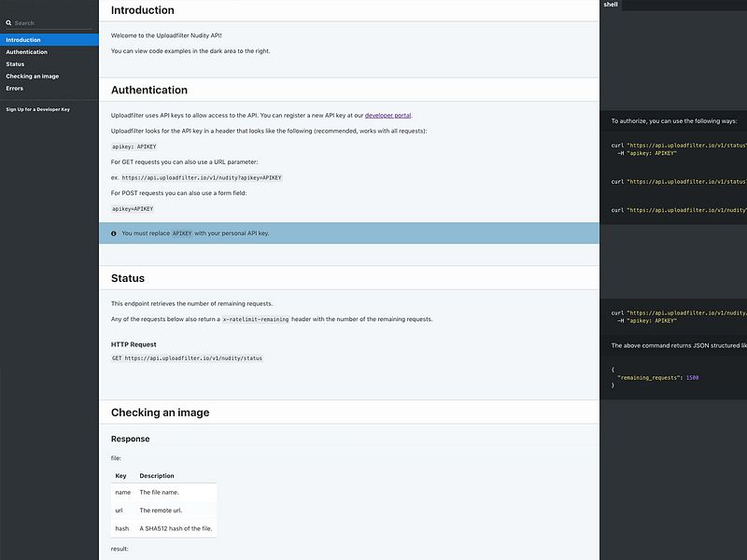The width and height of the screenshot is (747, 560).
Task: Click 'This endpoint retrieves the number' sentence
Action: (x=192, y=304)
